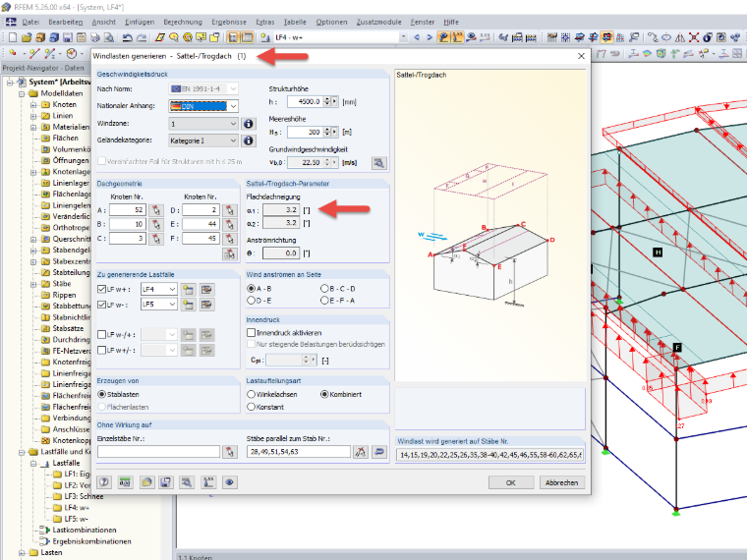The image size is (747, 560).
Task: Click the Windzone info icon
Action: tap(249, 124)
